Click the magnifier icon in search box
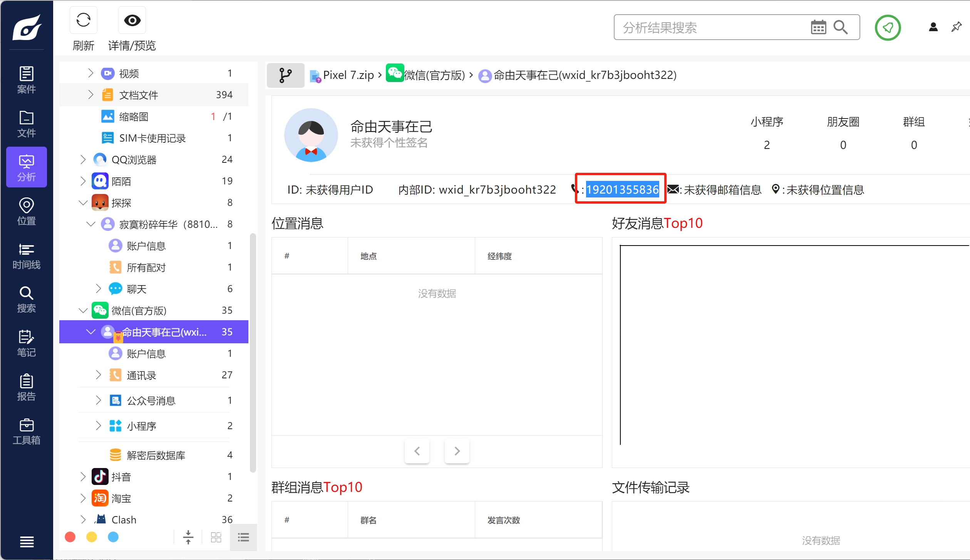The height and width of the screenshot is (560, 970). point(840,27)
